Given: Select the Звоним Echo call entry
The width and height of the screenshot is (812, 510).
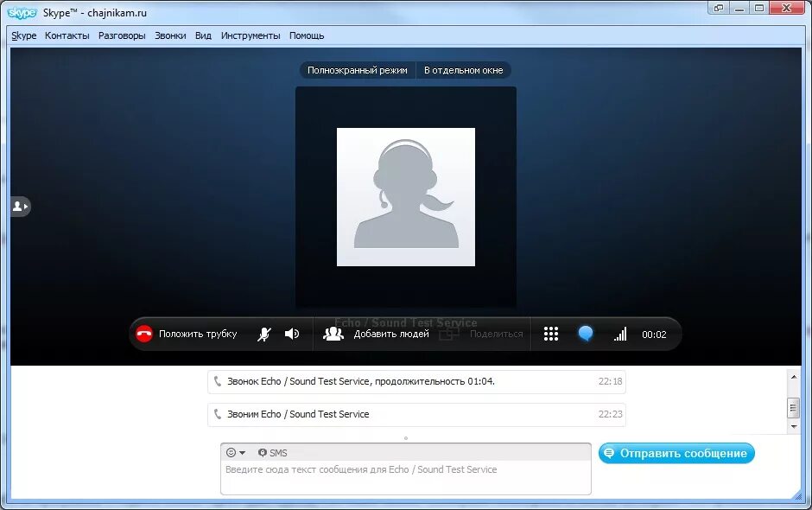Looking at the screenshot, I should pos(416,415).
